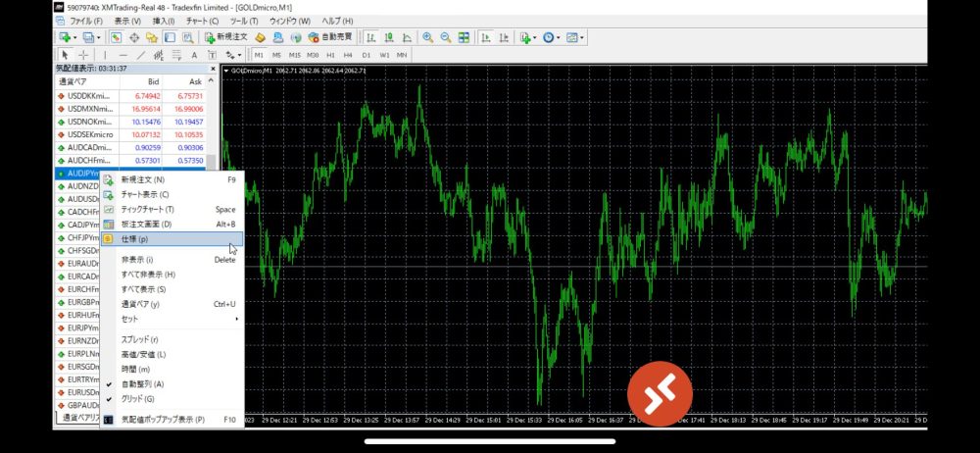This screenshot has width=980, height=453.
Task: Pick the horizontal line drawing tool
Action: (123, 55)
